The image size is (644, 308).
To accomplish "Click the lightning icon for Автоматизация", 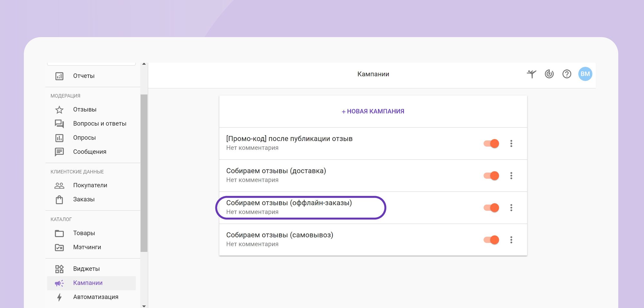I will tap(59, 297).
